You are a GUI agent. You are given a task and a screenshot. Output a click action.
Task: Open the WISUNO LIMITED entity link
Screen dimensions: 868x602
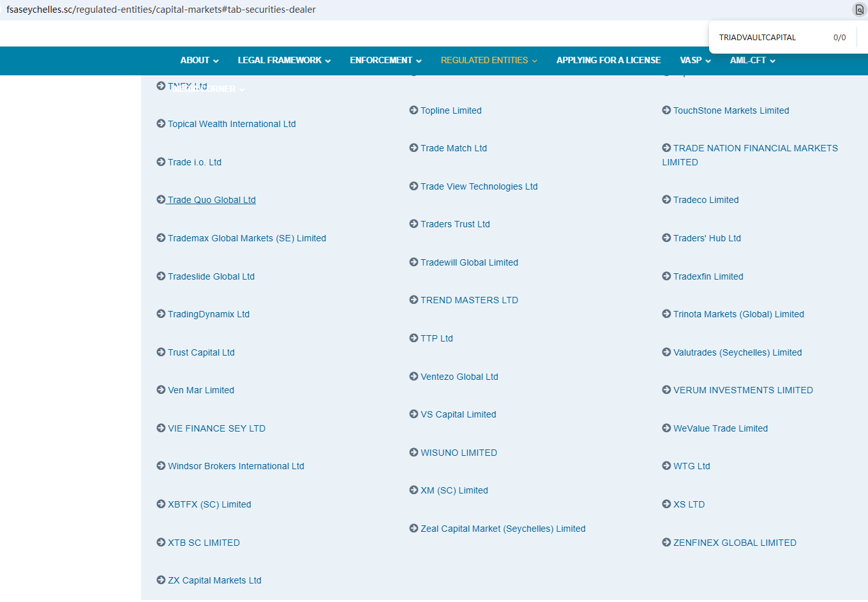coord(459,453)
